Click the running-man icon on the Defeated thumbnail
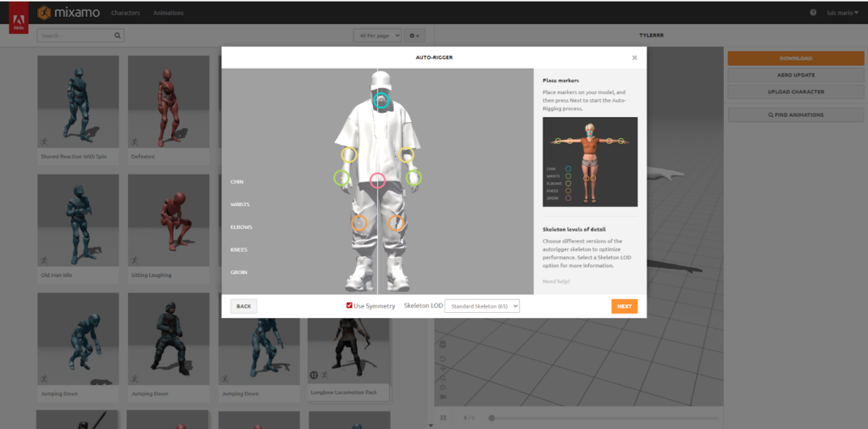Viewport: 868px width, 429px height. pyautogui.click(x=135, y=142)
